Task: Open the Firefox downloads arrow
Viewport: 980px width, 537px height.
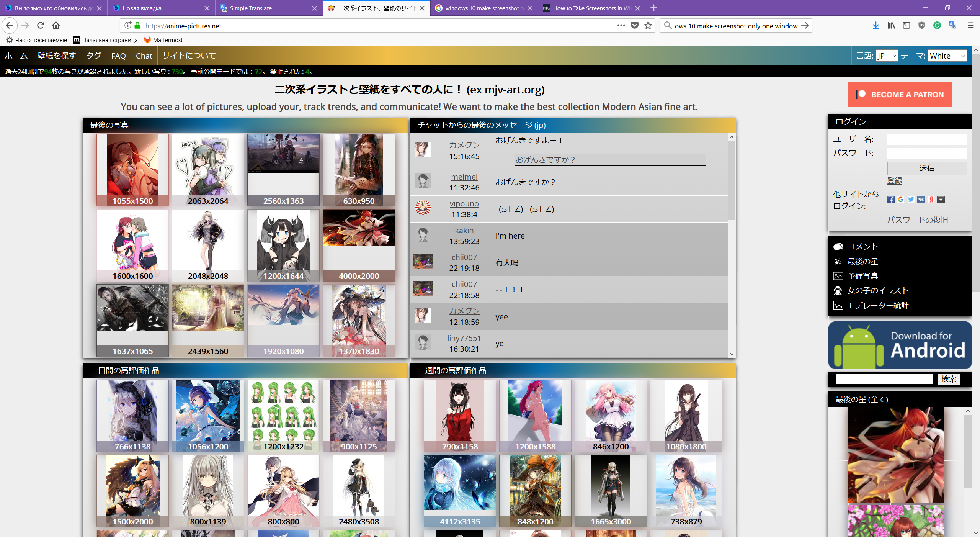Action: point(875,26)
